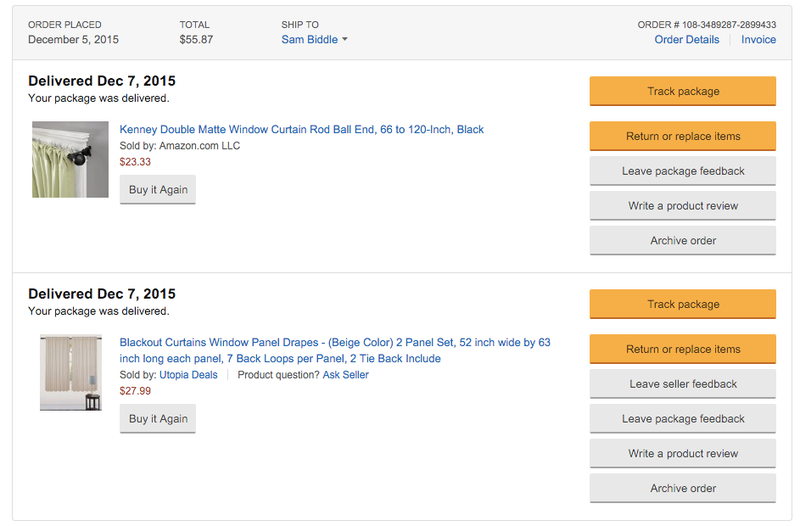Open the Kenney Double Matte Curtain Rod link
800x526 pixels.
(x=302, y=130)
